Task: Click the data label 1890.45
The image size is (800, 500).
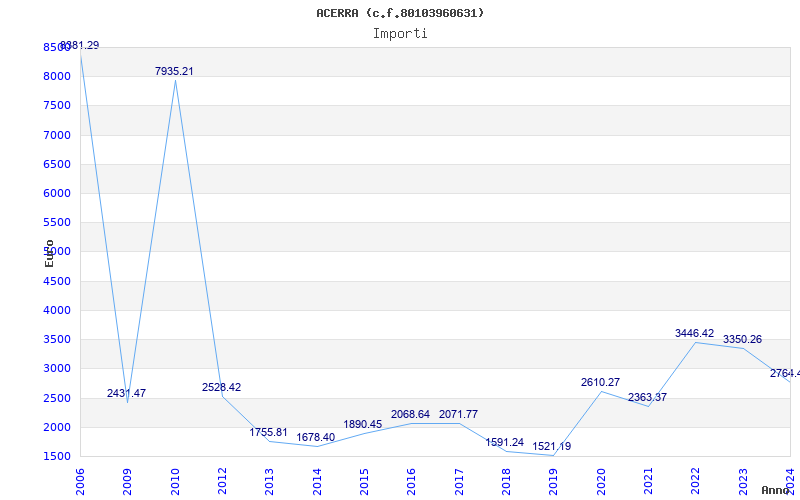Action: coord(363,424)
